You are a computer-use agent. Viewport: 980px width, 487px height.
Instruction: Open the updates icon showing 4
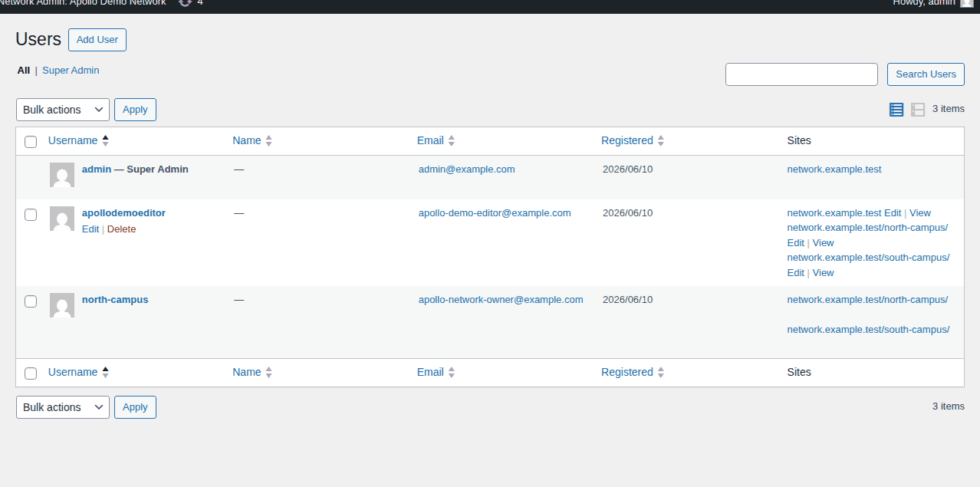click(191, 2)
